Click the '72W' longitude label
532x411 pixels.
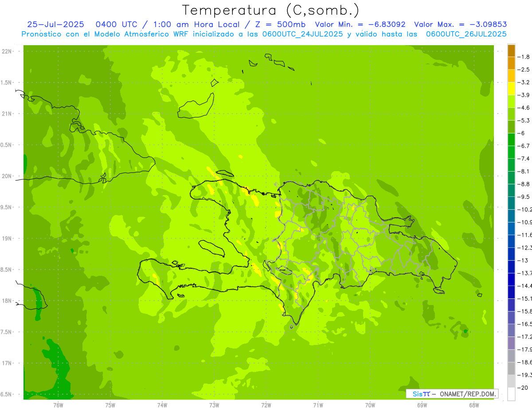(x=266, y=405)
